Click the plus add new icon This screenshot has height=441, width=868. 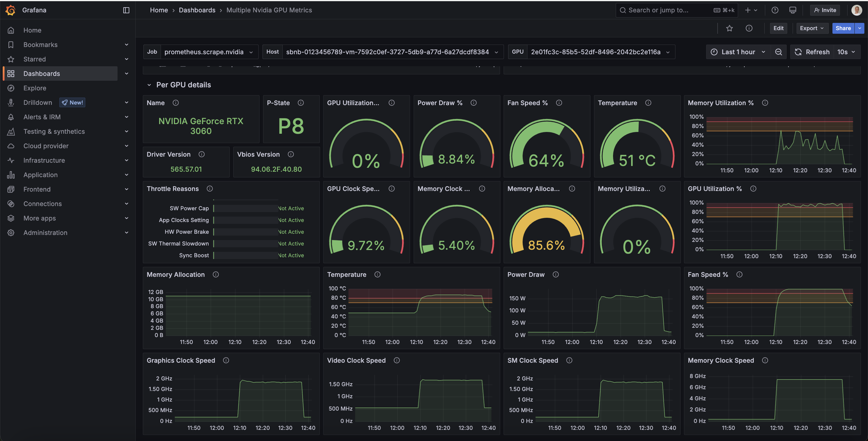748,10
